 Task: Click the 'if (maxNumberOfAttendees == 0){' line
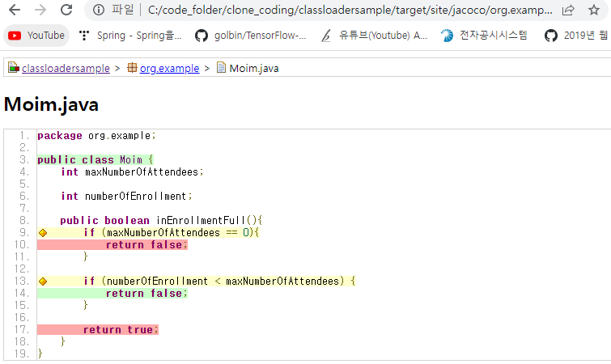(x=171, y=232)
